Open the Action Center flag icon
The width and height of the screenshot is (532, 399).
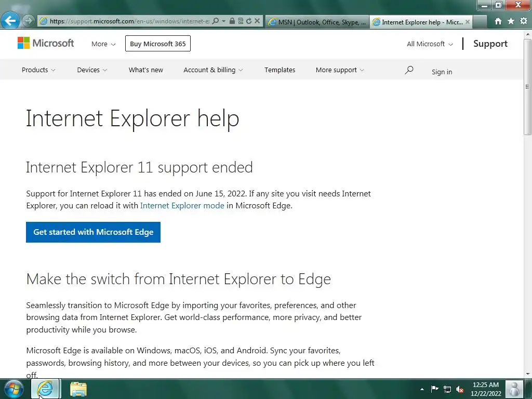tap(435, 389)
